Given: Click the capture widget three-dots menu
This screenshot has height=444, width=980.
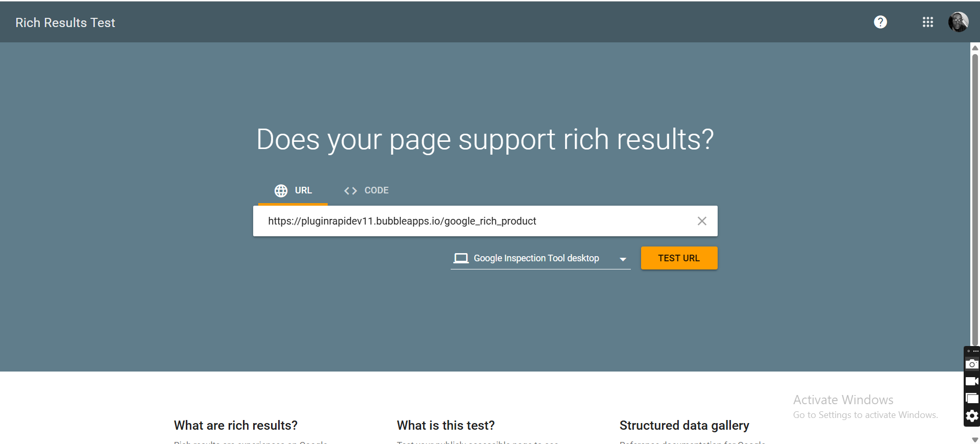Looking at the screenshot, I should click(x=975, y=351).
